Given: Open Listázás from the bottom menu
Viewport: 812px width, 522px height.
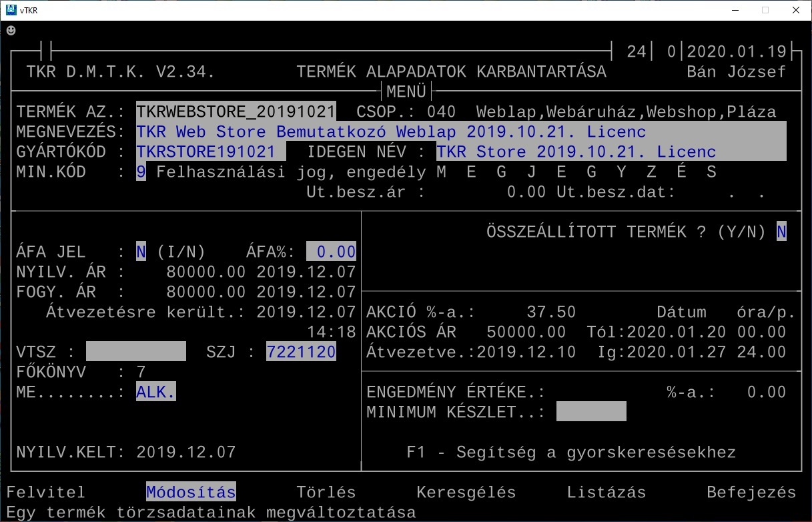Looking at the screenshot, I should click(606, 493).
